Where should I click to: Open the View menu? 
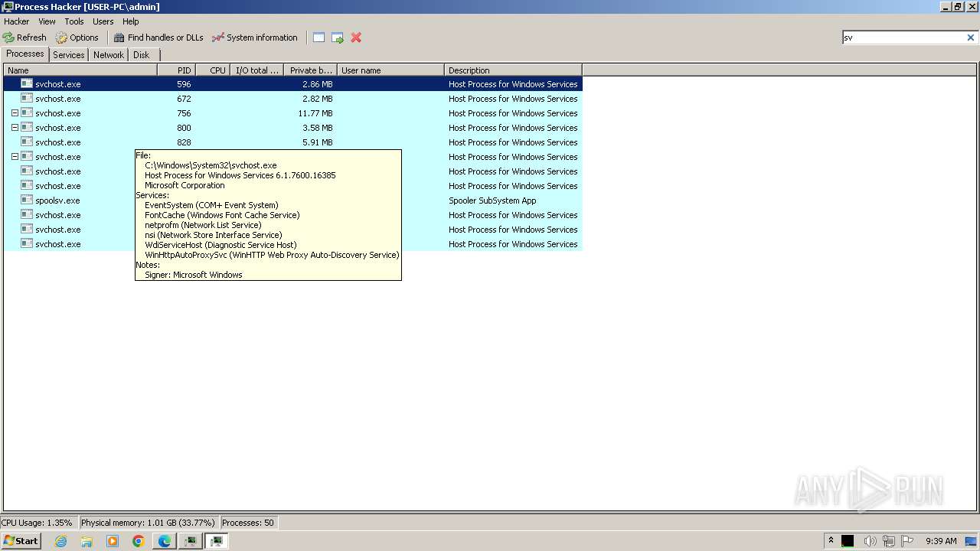[x=47, y=21]
